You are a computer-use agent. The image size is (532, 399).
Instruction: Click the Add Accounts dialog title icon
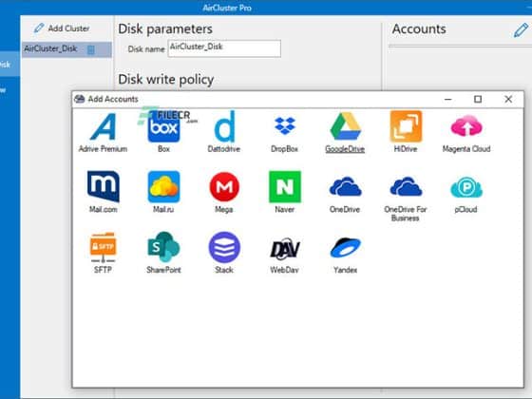coord(80,99)
